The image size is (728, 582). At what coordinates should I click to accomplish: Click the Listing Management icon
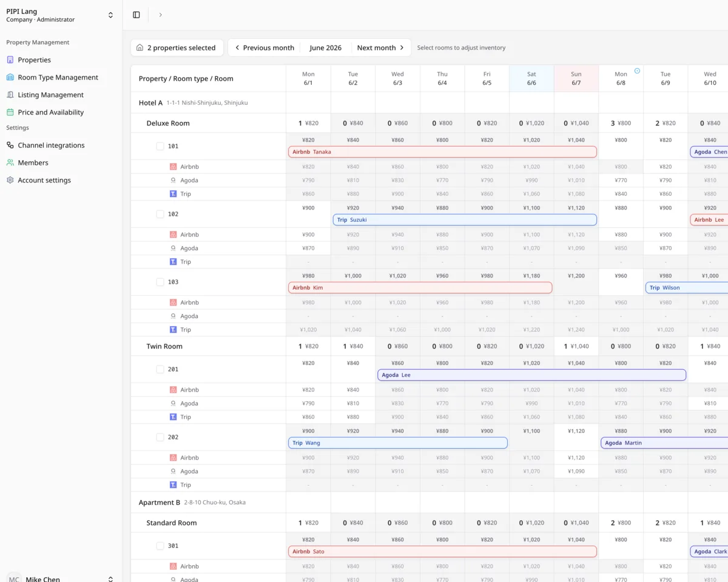coord(10,95)
